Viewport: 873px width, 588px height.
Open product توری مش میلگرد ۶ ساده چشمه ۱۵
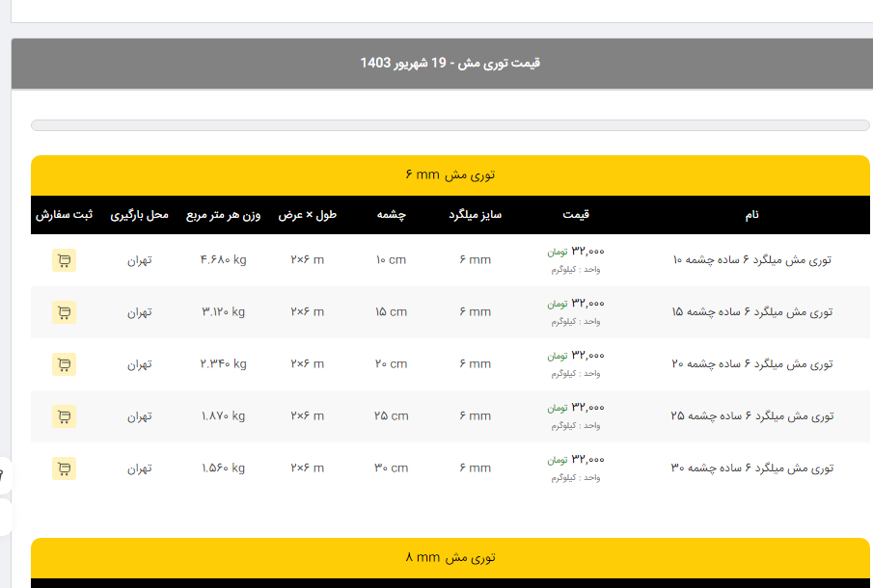[x=751, y=312]
